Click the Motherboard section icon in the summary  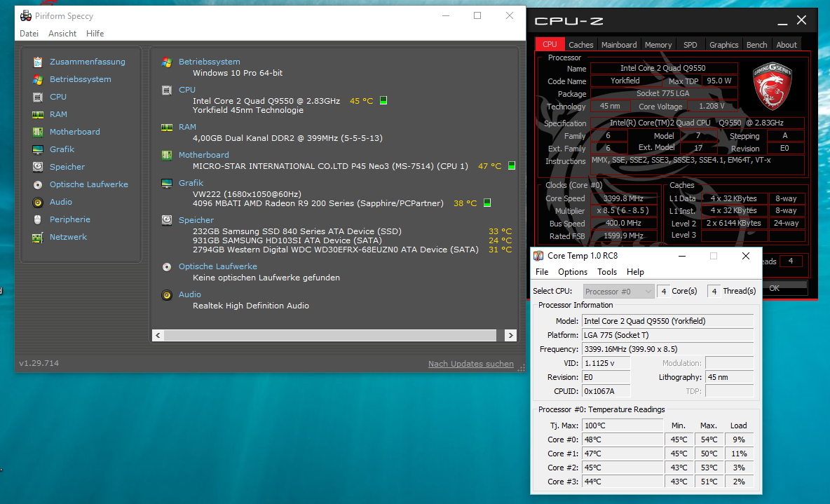pyautogui.click(x=167, y=155)
